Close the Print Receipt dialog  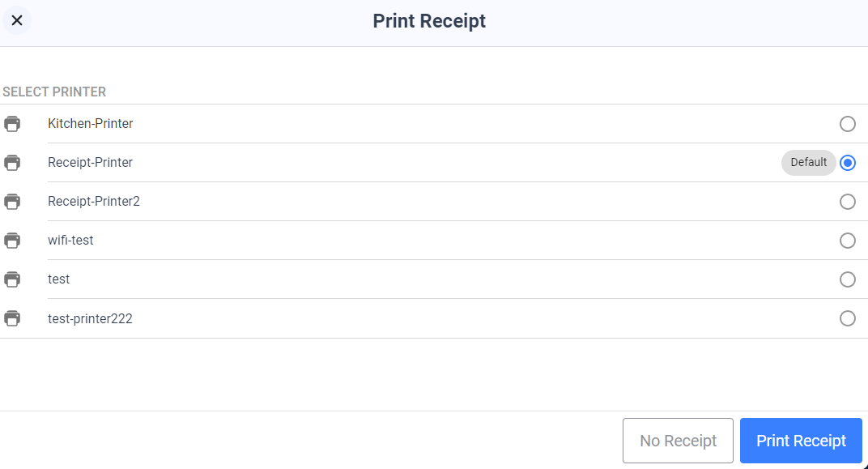click(x=17, y=20)
